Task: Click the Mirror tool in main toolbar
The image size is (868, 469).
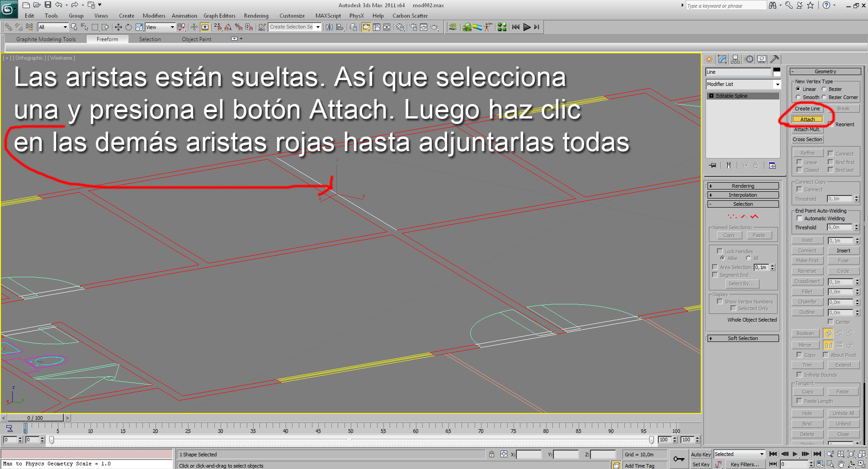Action: pyautogui.click(x=329, y=27)
